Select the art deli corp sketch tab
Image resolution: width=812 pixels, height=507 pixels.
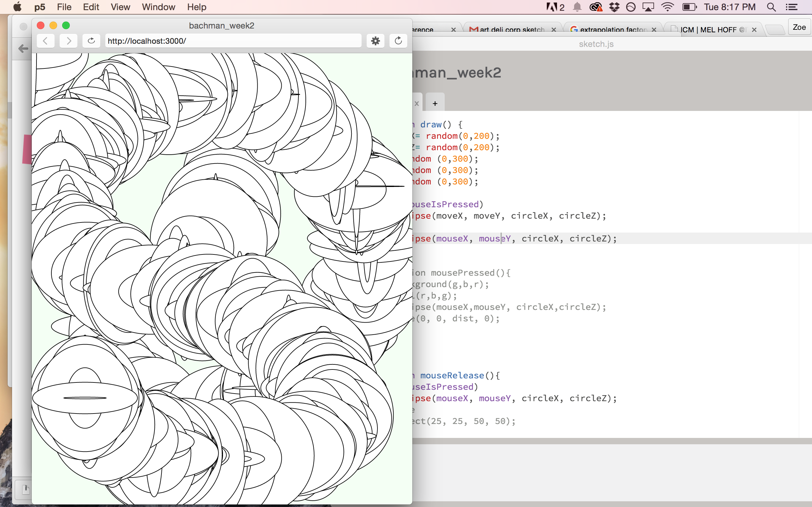[x=510, y=29]
